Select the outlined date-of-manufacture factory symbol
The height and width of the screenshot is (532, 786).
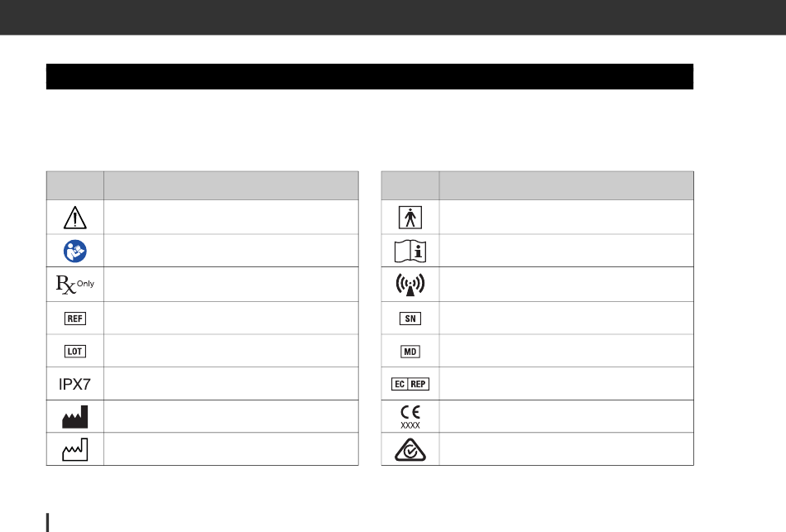75,450
